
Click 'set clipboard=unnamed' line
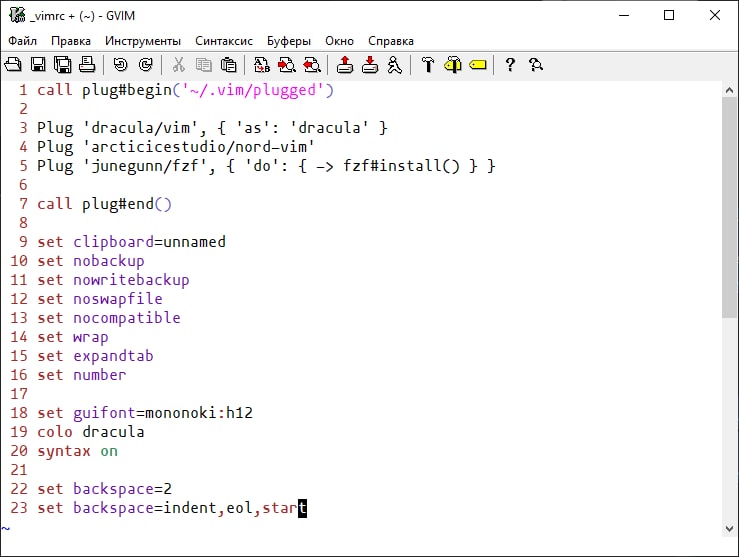point(131,242)
